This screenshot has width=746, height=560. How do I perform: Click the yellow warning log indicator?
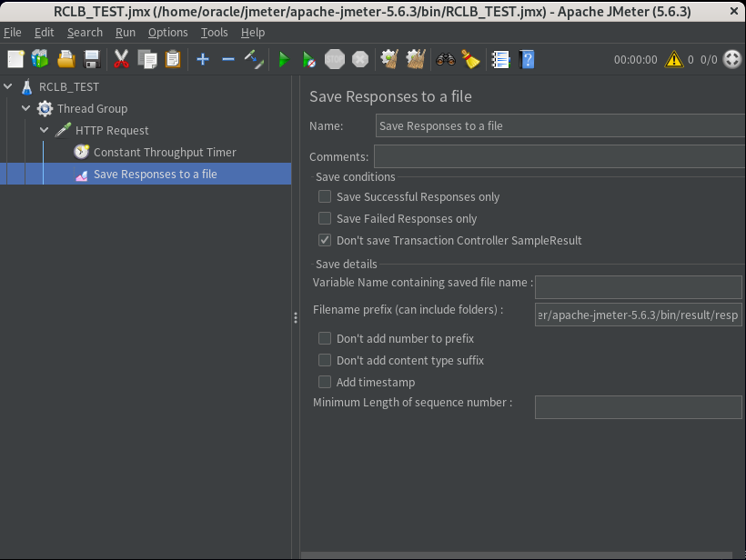coord(673,59)
